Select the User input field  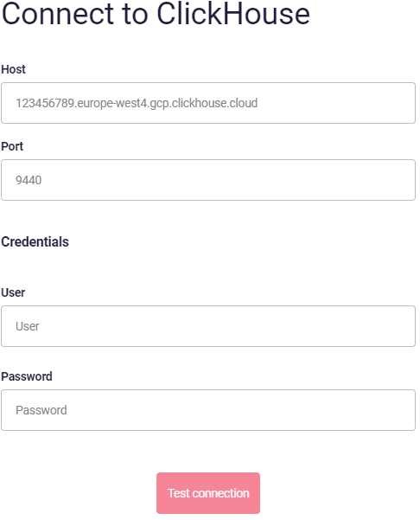(x=208, y=326)
